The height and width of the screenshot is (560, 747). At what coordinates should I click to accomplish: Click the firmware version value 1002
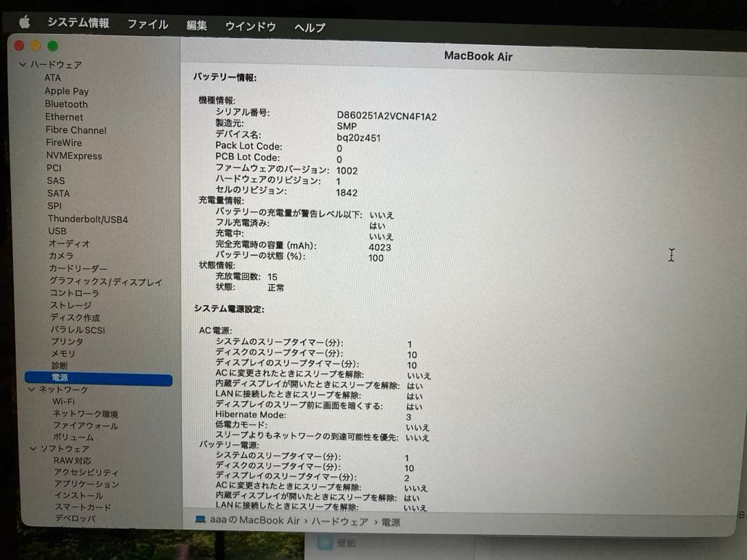347,171
